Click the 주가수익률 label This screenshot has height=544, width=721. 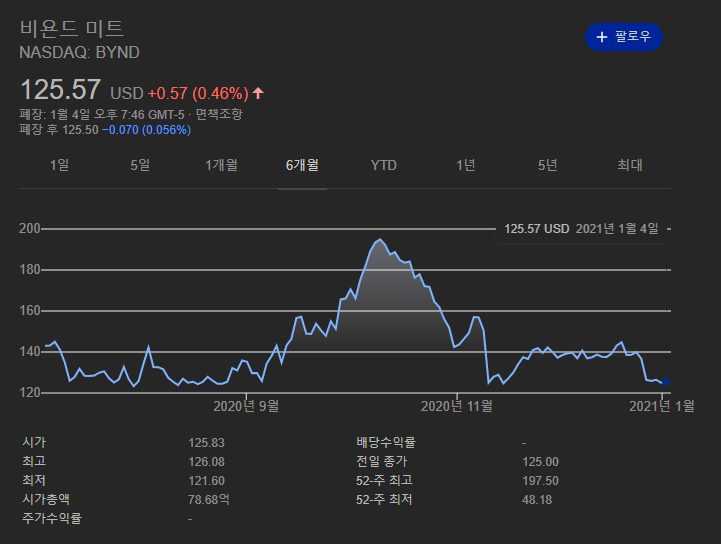click(52, 518)
